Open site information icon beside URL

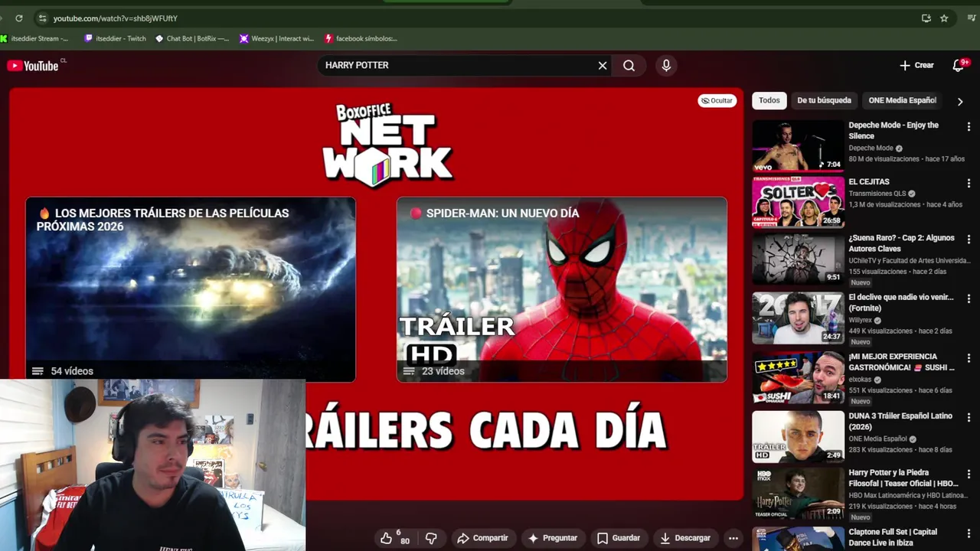42,18
